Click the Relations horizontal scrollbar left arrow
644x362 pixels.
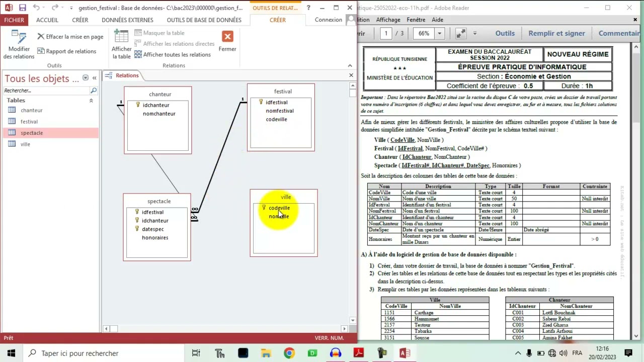point(106,329)
